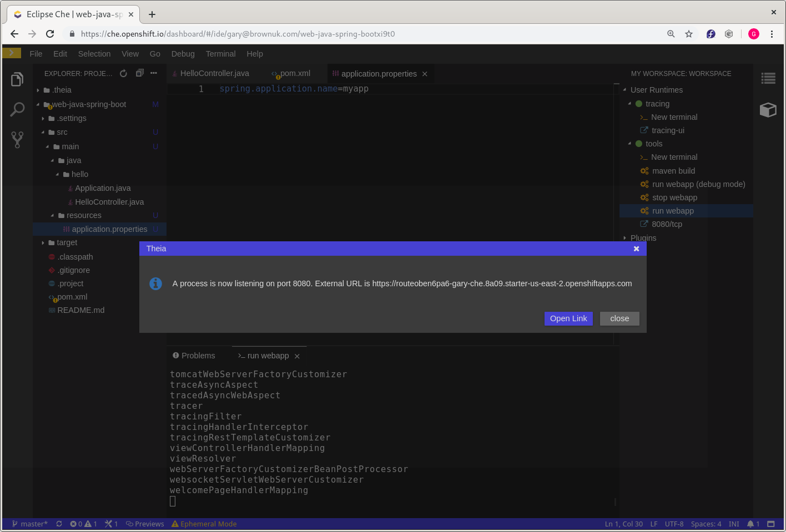
Task: Open the workspace plugins list icon on right sidebar
Action: (x=768, y=78)
